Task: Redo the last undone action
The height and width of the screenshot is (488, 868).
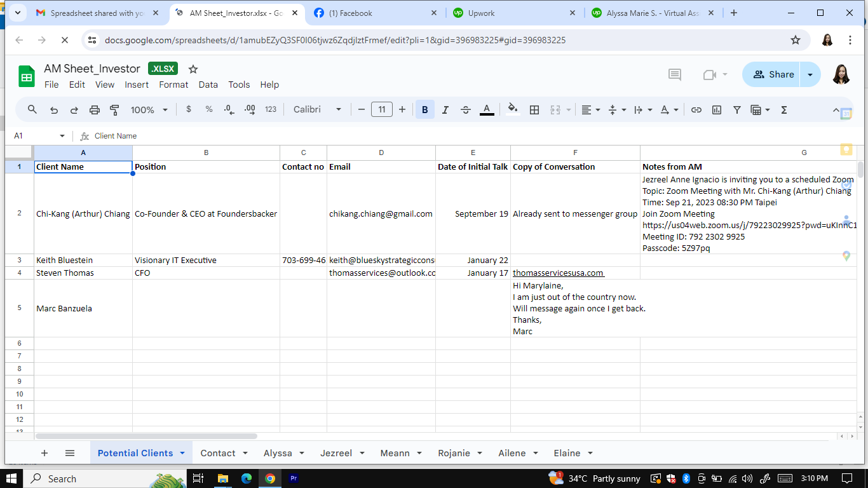Action: click(x=74, y=110)
